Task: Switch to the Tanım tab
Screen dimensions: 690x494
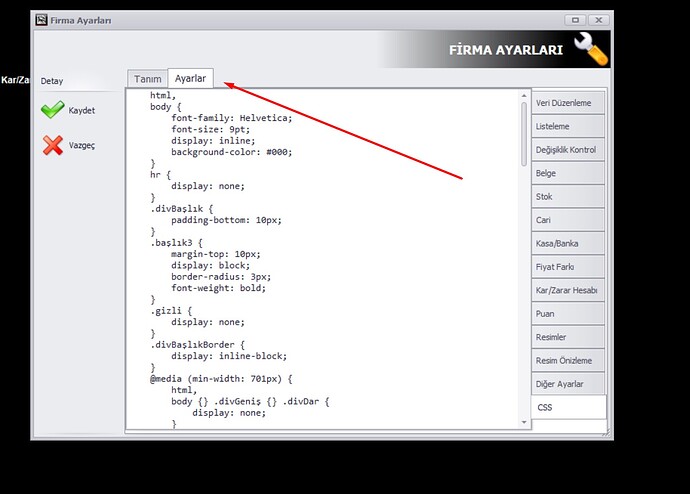Action: pyautogui.click(x=147, y=79)
